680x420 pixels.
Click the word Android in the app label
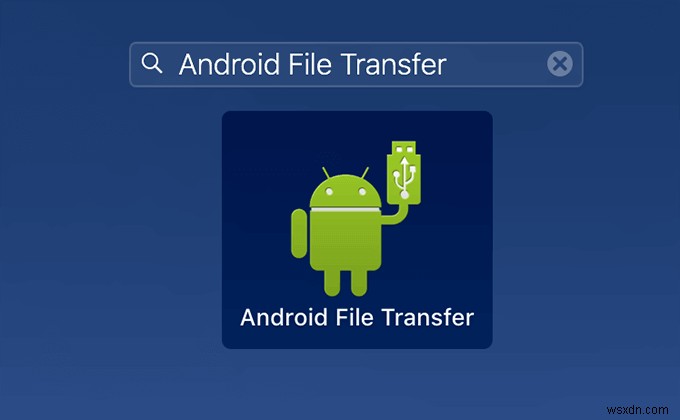point(284,317)
